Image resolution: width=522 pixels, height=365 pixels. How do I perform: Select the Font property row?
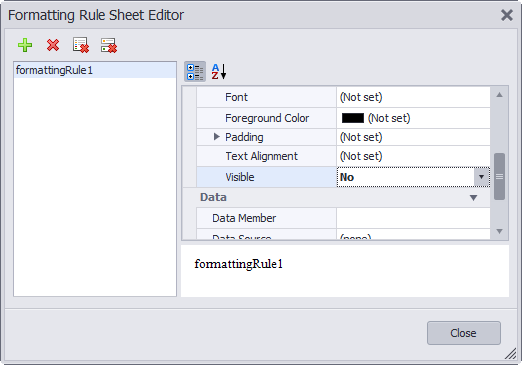point(343,97)
